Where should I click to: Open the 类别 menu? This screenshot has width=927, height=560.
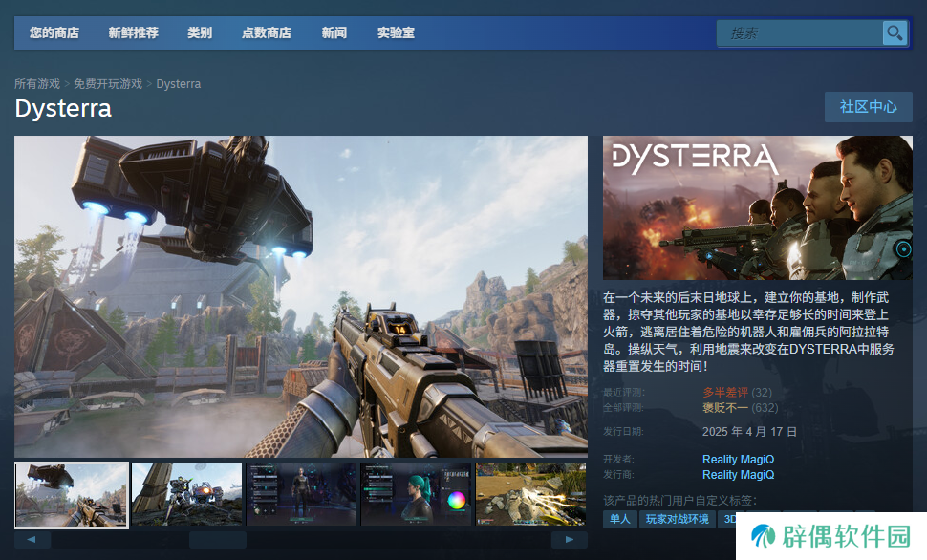click(200, 32)
